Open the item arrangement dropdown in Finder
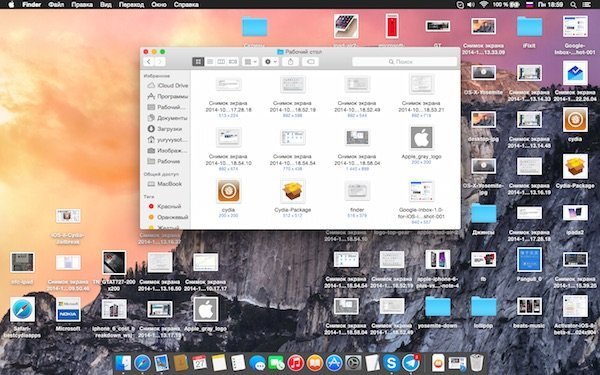 click(x=250, y=62)
